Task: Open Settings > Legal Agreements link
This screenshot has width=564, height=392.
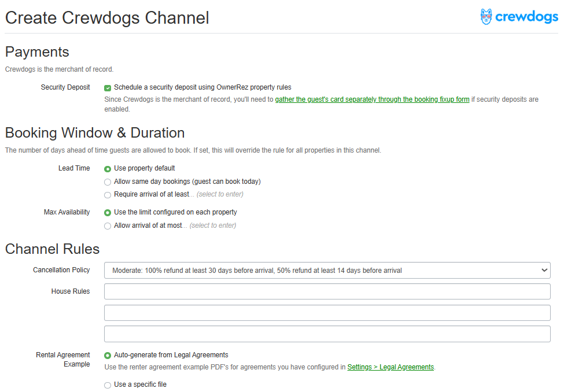Action: click(x=390, y=367)
